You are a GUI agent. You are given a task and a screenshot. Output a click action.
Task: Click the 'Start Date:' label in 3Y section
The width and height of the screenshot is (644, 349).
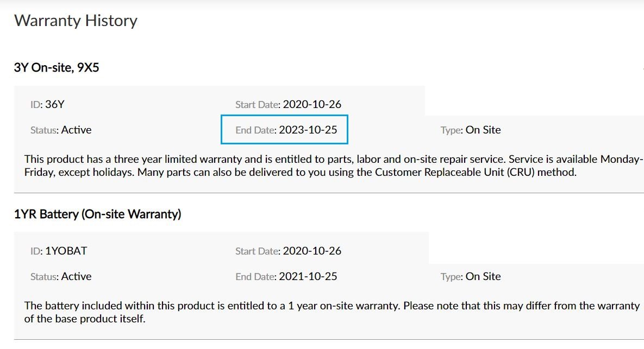pos(258,105)
